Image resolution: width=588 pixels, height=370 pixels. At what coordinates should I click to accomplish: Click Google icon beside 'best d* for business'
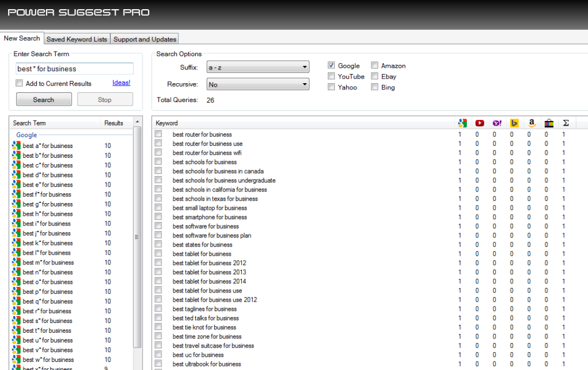(16, 175)
